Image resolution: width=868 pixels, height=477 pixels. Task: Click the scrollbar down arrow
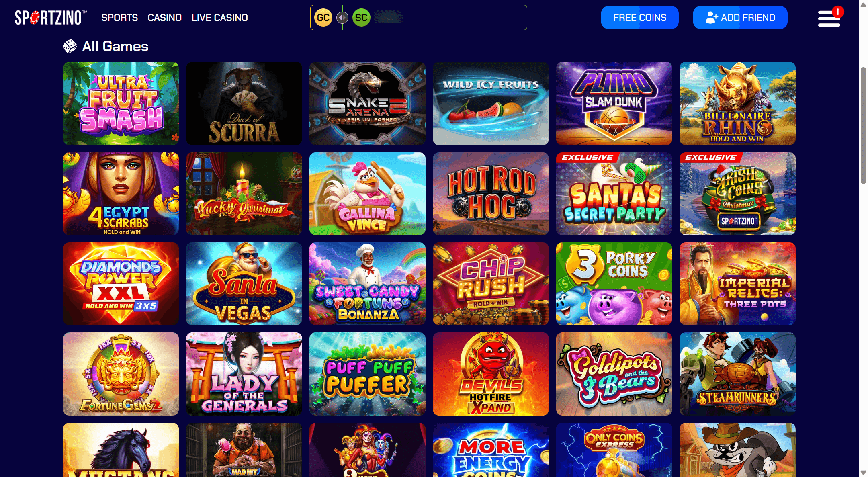point(863,473)
